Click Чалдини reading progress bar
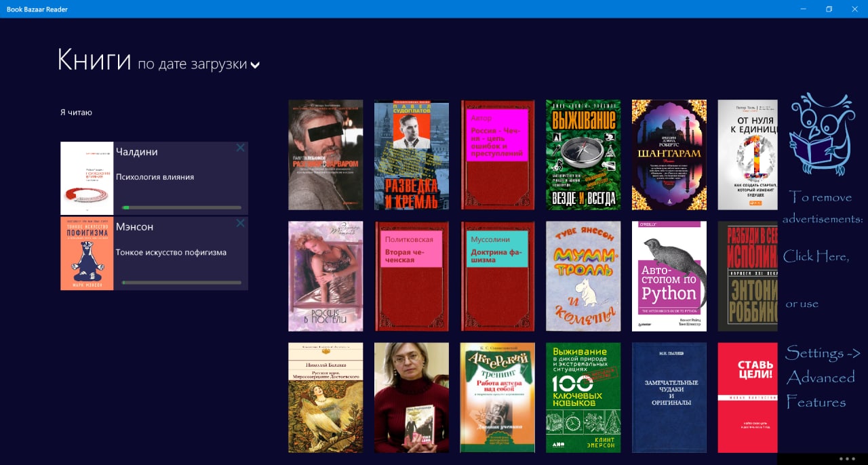 (x=182, y=207)
